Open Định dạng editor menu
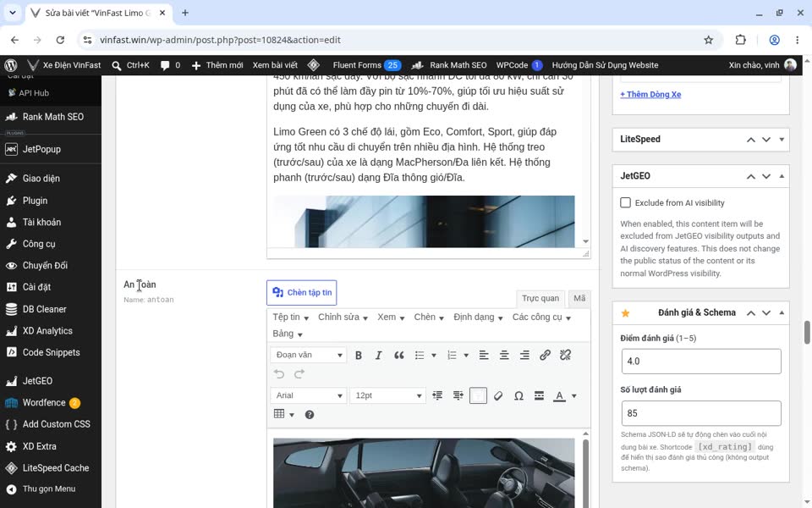Screen dimensions: 812x508 tap(478, 317)
